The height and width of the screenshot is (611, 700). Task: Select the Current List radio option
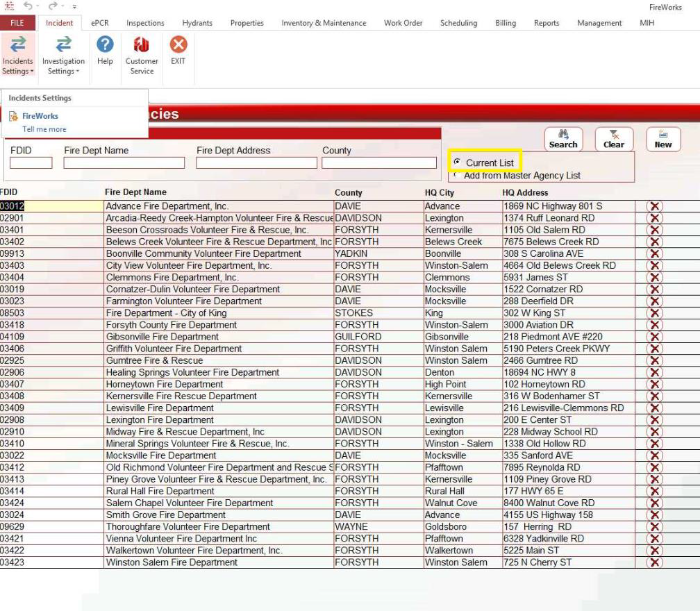pyautogui.click(x=457, y=162)
